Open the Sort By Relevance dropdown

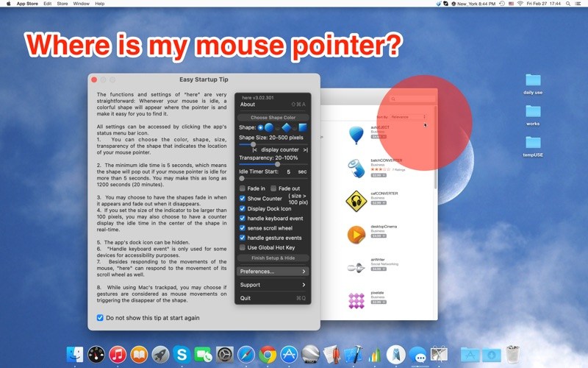tap(408, 116)
